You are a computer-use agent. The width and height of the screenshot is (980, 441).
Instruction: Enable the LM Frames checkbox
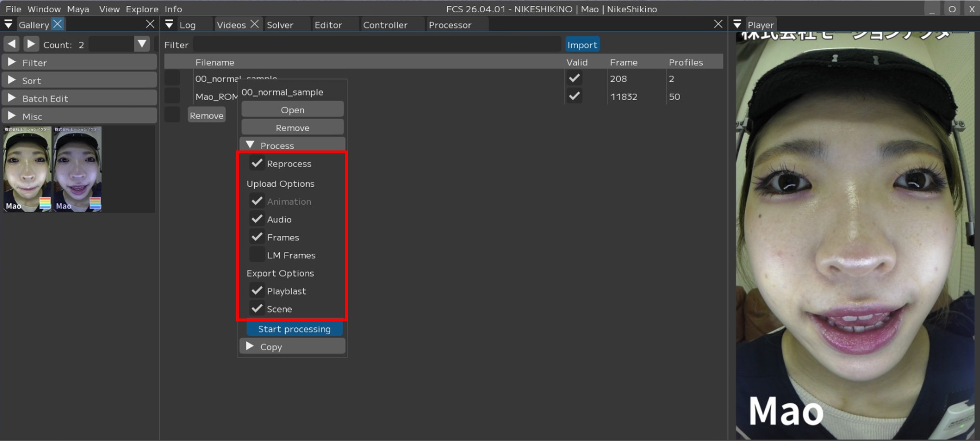[x=257, y=255]
